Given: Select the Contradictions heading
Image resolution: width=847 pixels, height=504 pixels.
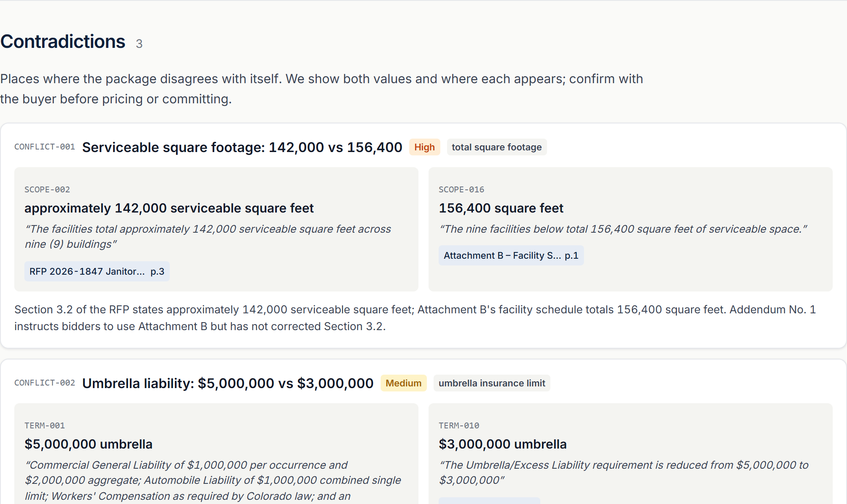Looking at the screenshot, I should tap(63, 42).
